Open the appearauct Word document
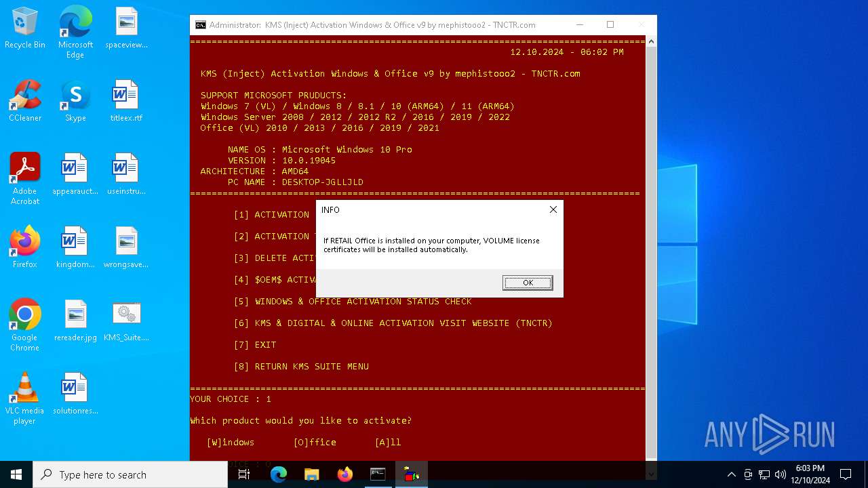 point(75,174)
